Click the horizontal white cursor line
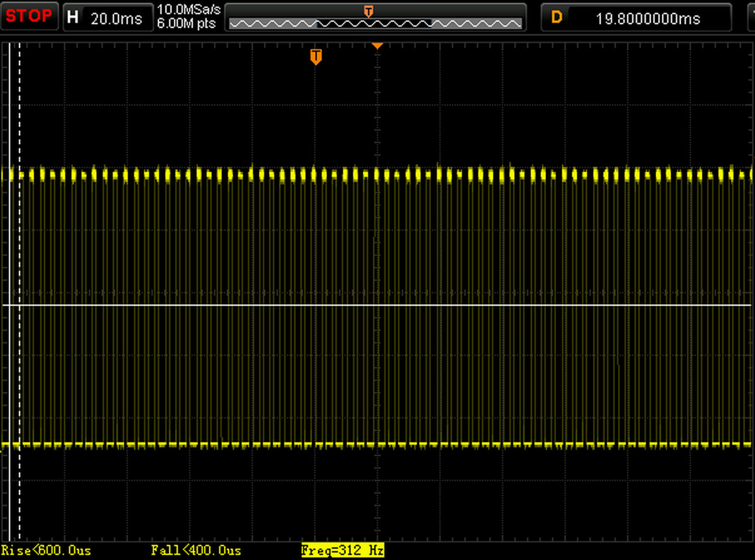Screen dimensions: 755x560 click(x=410, y=305)
